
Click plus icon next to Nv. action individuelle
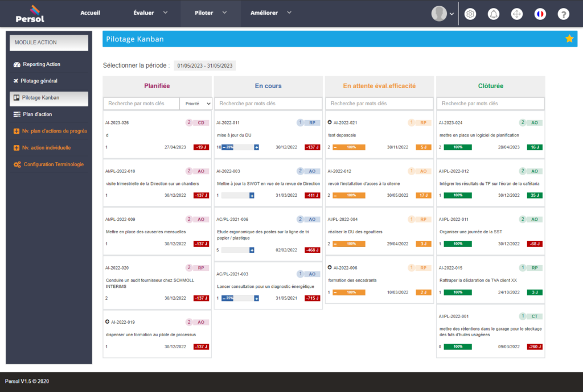click(x=17, y=148)
